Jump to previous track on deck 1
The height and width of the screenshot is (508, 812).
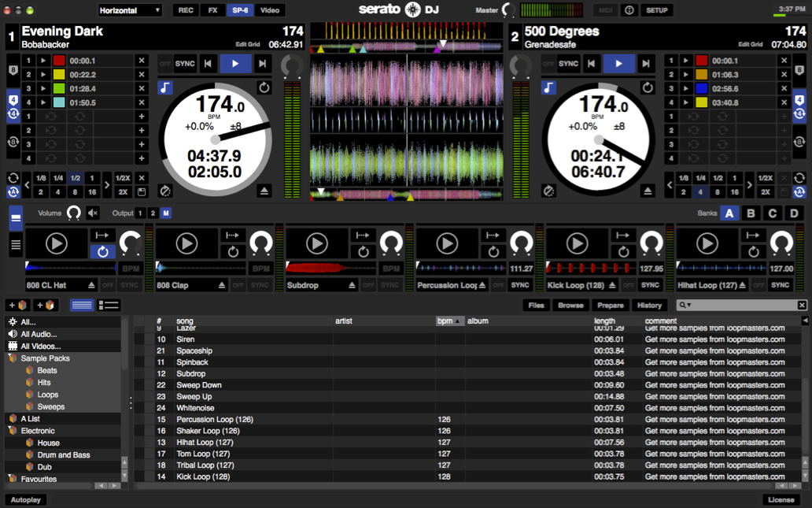click(x=208, y=64)
